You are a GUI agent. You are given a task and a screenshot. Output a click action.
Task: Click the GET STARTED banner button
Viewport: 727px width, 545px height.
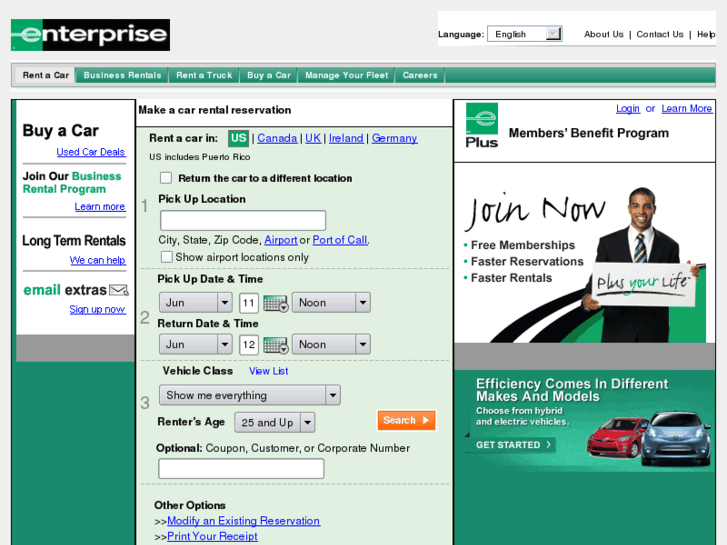pos(513,445)
